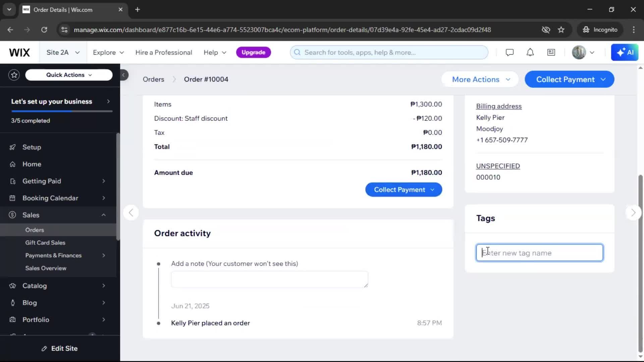Launch the AI assistant button
The height and width of the screenshot is (362, 644).
pyautogui.click(x=625, y=52)
